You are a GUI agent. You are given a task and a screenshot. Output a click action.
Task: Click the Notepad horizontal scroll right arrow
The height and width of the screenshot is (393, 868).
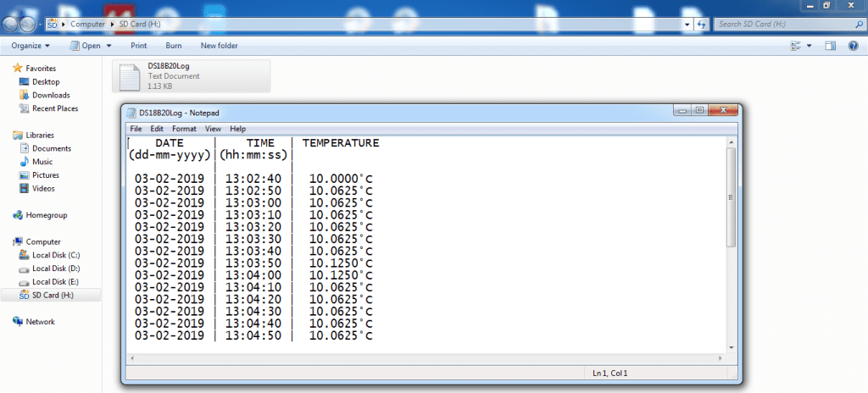(x=721, y=358)
